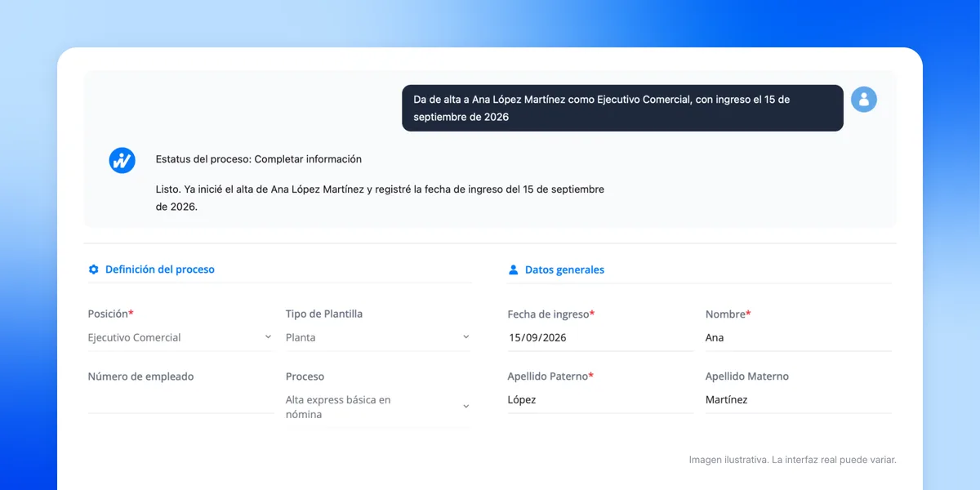The image size is (980, 490).
Task: Click the Apellido Paterno label
Action: pos(550,376)
